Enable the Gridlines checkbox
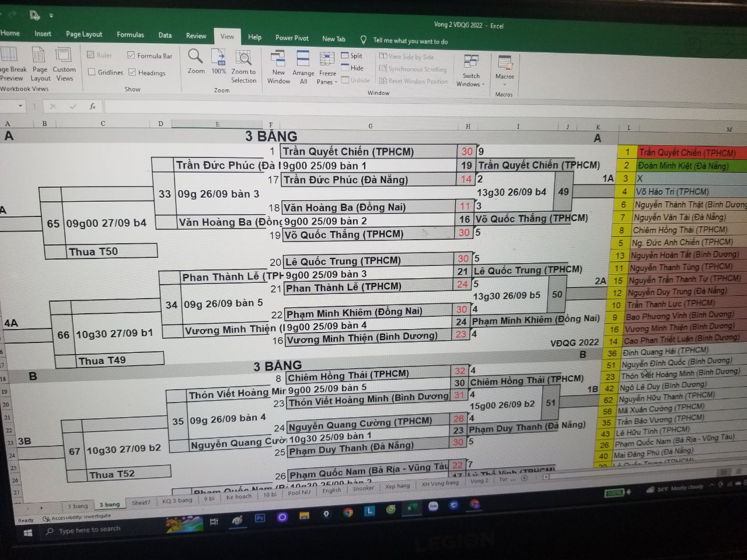Image resolution: width=747 pixels, height=560 pixels. [92, 72]
